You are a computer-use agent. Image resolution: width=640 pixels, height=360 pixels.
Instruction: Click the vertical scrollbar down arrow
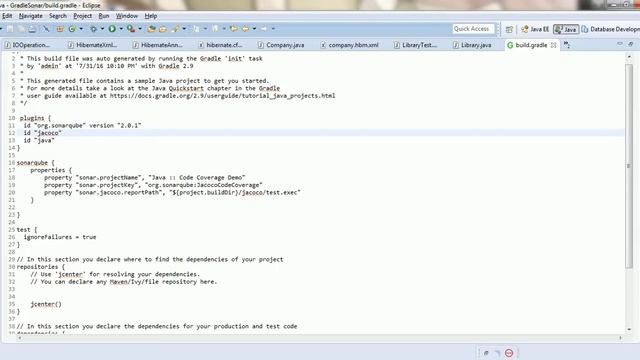coord(629,329)
